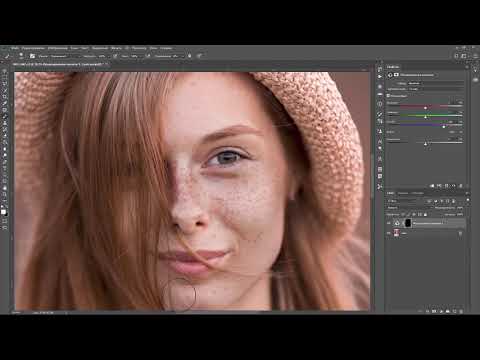This screenshot has width=480, height=360.
Task: Hide the Background layer eye
Action: pyautogui.click(x=389, y=233)
